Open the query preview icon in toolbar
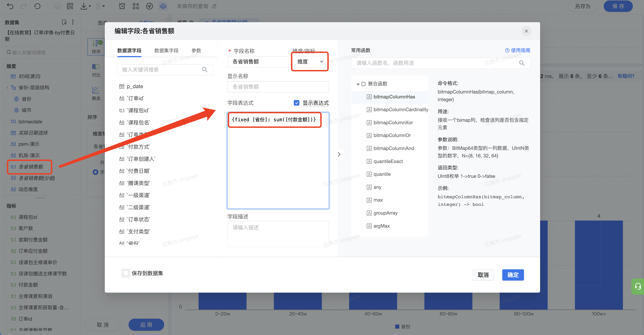The height and width of the screenshot is (335, 644). 70,6
